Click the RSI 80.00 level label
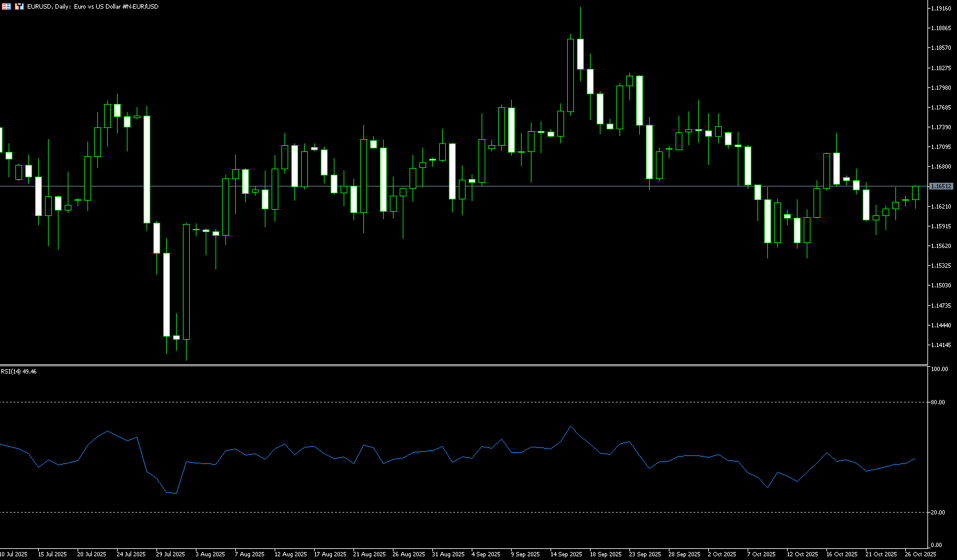The height and width of the screenshot is (560, 957). tap(938, 402)
